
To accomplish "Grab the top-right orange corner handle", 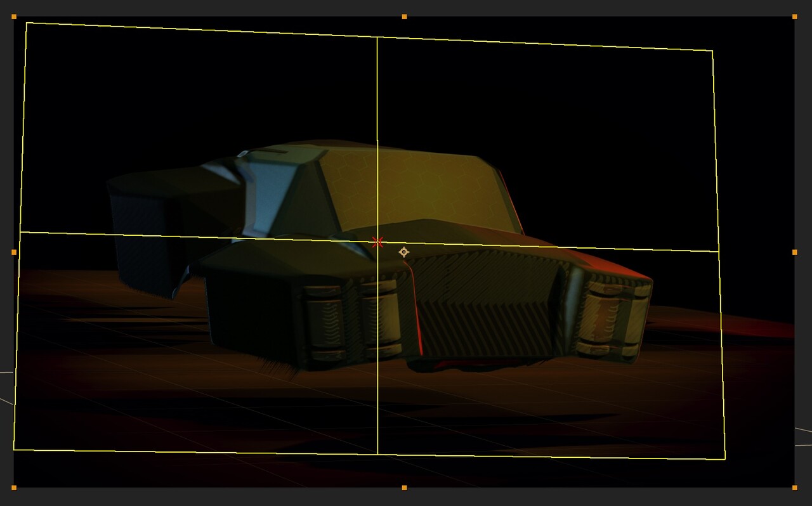I will [795, 16].
